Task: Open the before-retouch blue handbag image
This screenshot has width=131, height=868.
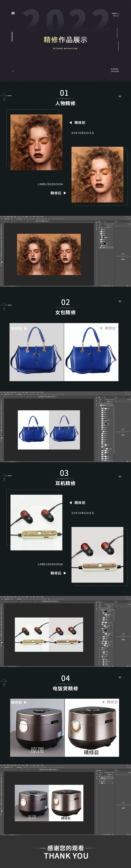Action: click(x=36, y=352)
